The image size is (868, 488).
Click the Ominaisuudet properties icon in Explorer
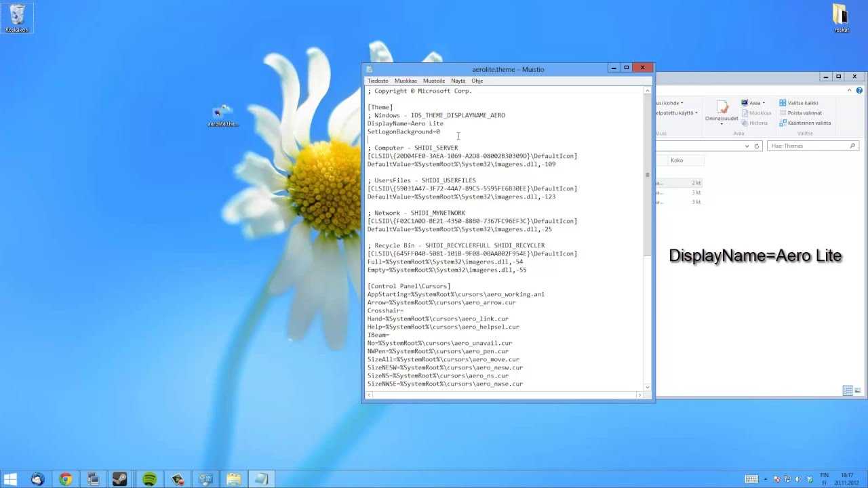[722, 107]
